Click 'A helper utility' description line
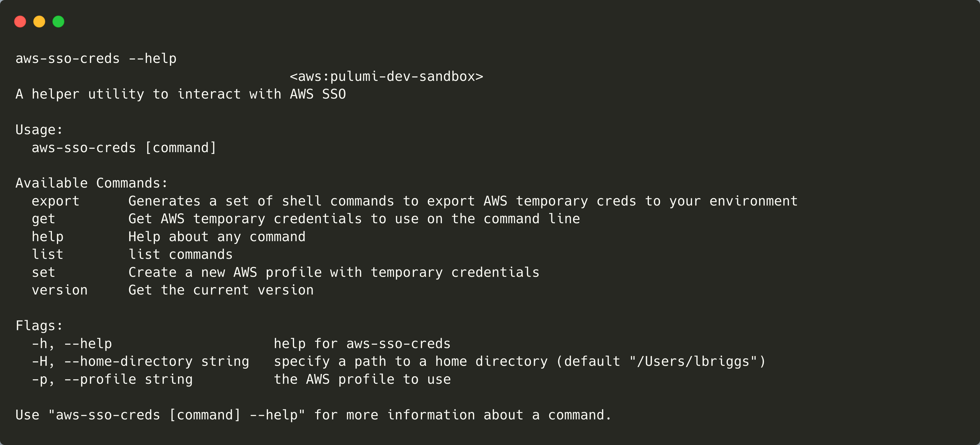This screenshot has height=445, width=980. tap(181, 94)
